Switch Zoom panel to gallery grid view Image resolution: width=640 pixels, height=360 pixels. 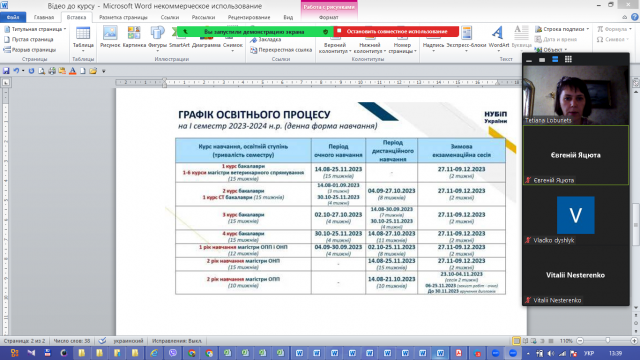[x=568, y=60]
